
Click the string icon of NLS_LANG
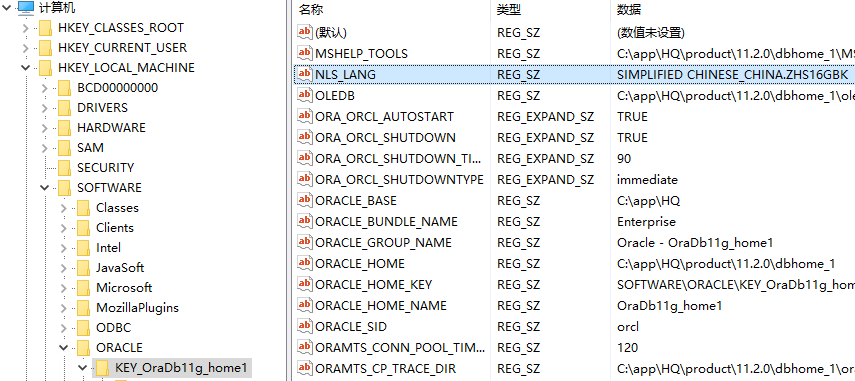click(305, 74)
